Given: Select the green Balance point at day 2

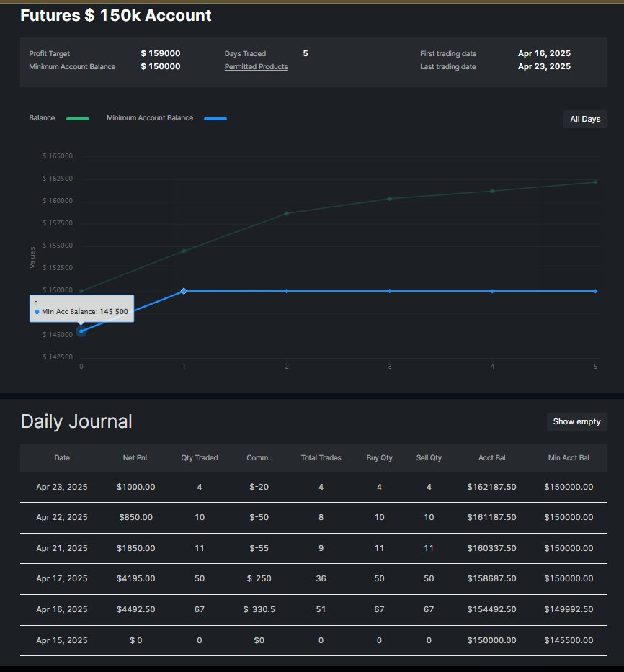Looking at the screenshot, I should point(287,213).
